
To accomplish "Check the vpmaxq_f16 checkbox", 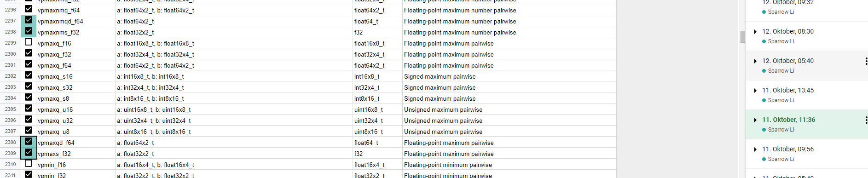I will pyautogui.click(x=29, y=42).
